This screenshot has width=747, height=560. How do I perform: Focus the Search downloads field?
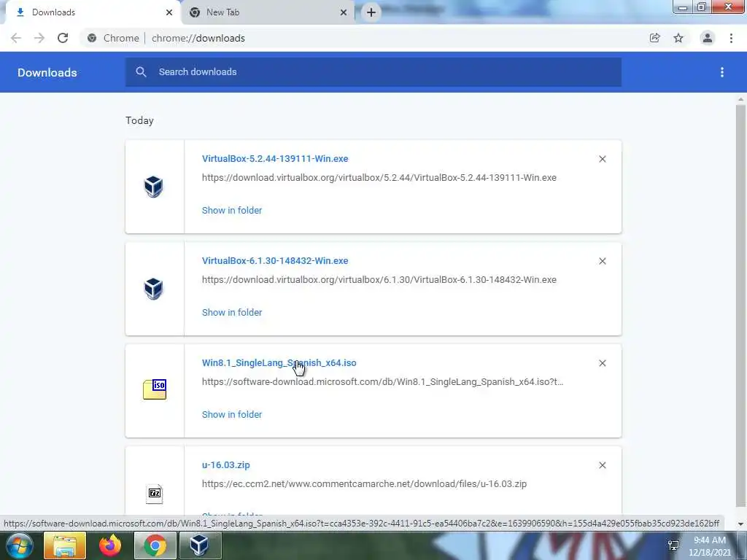[x=373, y=72]
